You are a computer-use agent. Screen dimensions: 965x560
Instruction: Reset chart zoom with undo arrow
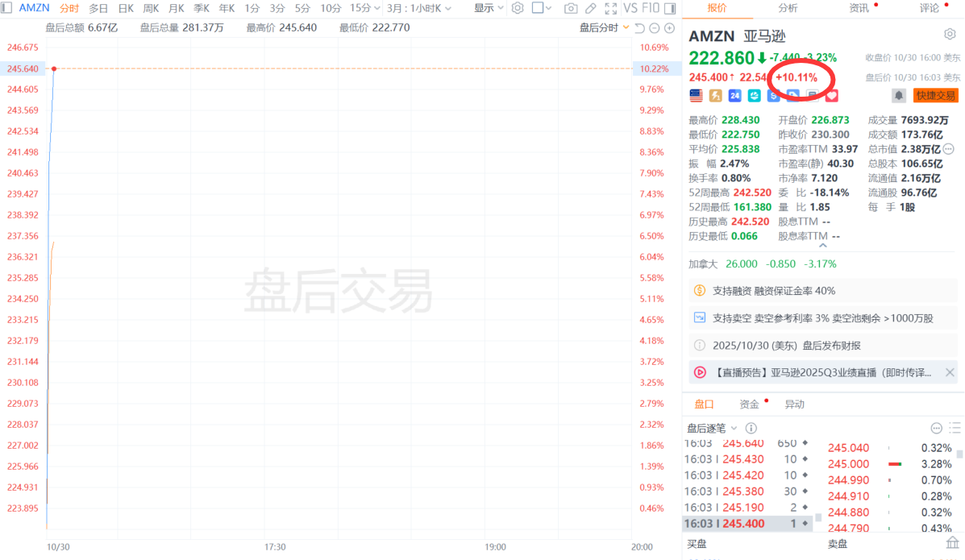coord(640,27)
